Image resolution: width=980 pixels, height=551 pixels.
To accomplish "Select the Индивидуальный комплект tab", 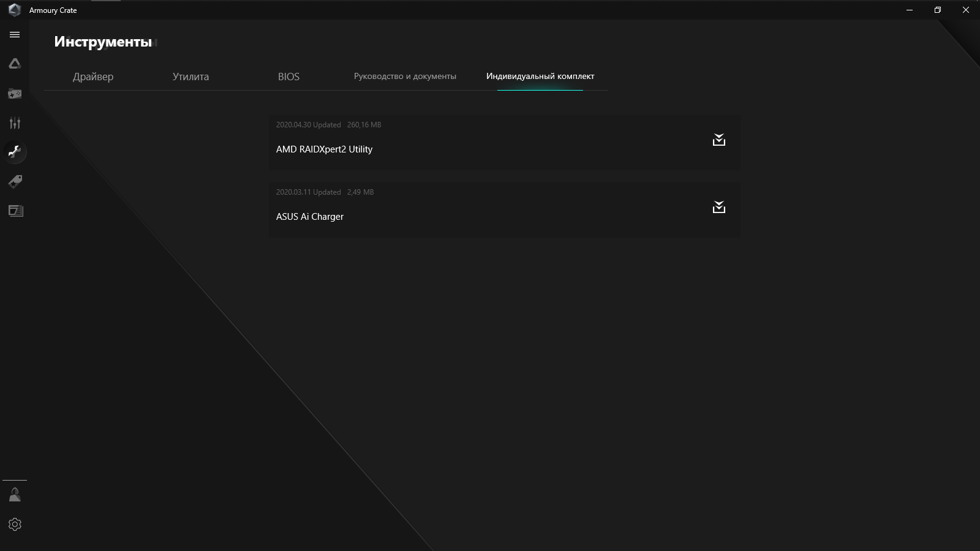I will [540, 77].
